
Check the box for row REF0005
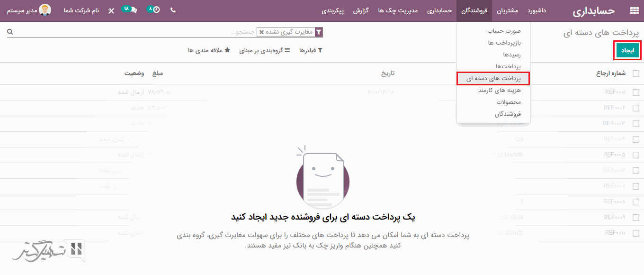point(635,155)
